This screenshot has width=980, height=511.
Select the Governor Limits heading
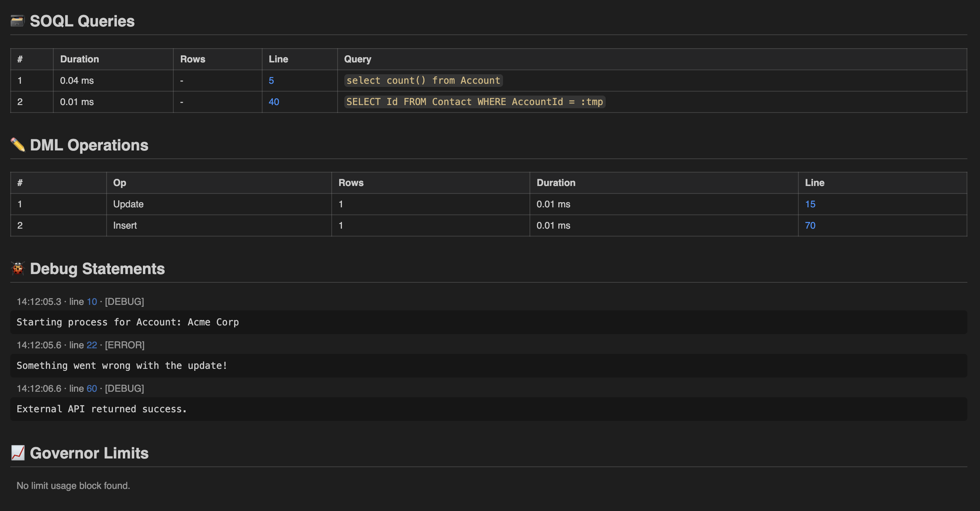(89, 453)
